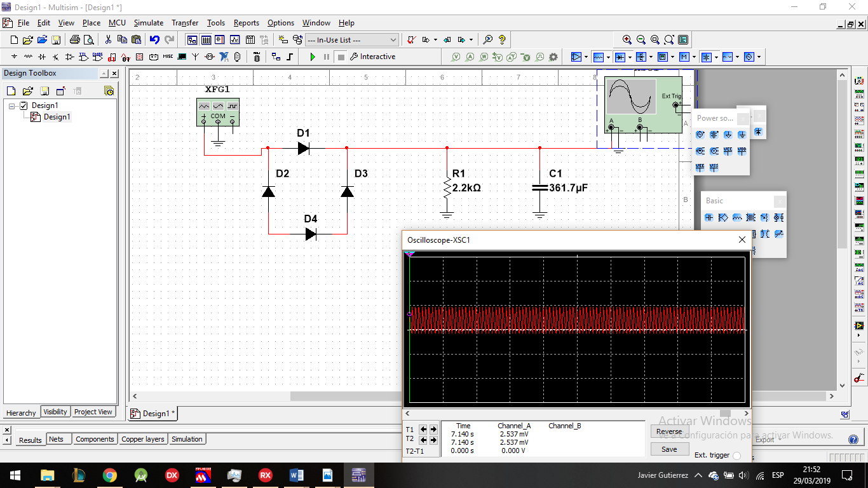
Task: Close the Design Toolbox panel
Action: pyautogui.click(x=114, y=73)
